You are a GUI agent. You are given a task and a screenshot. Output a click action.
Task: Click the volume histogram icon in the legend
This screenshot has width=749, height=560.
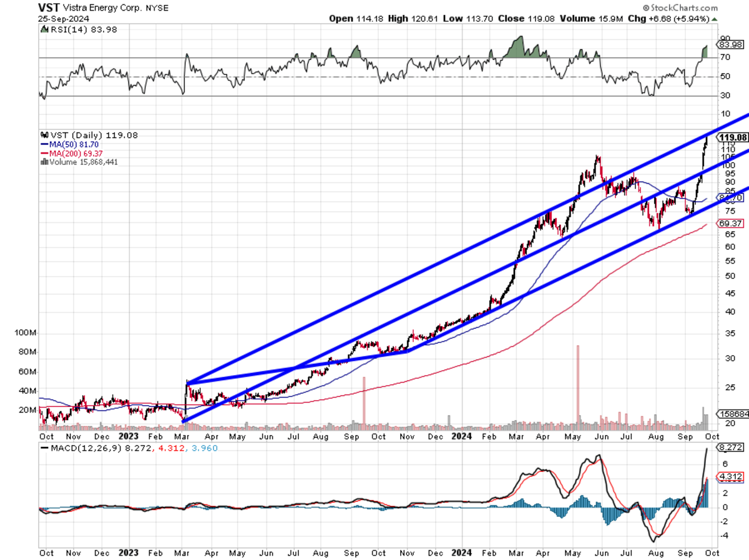point(43,161)
